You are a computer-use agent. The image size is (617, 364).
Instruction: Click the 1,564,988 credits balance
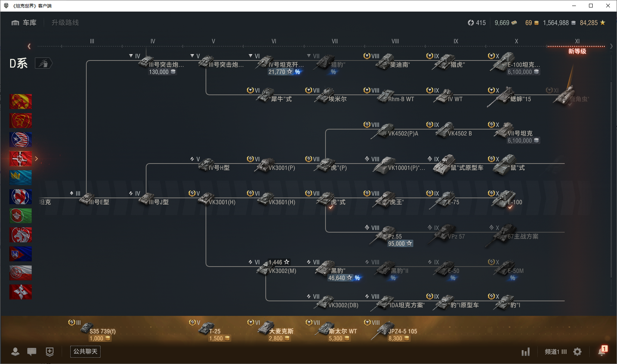[559, 23]
